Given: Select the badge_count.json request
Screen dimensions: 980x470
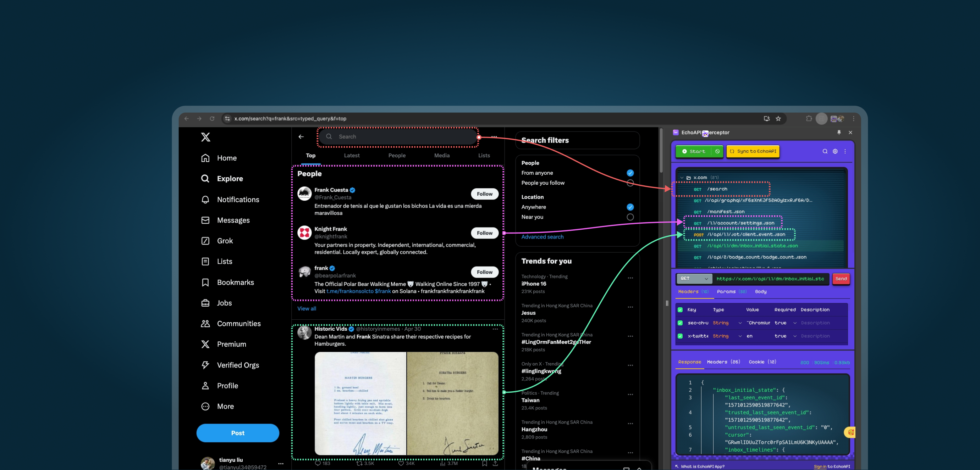Looking at the screenshot, I should point(750,257).
